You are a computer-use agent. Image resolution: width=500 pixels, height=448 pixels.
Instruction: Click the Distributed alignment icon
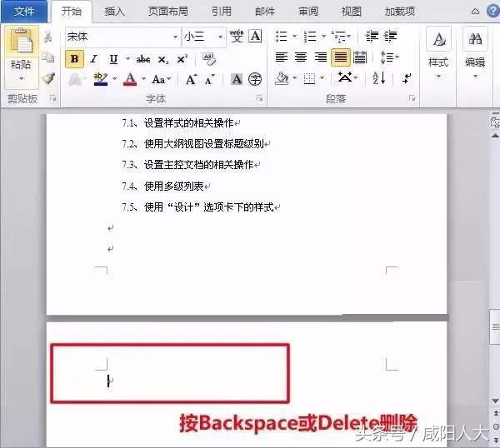coord(360,57)
